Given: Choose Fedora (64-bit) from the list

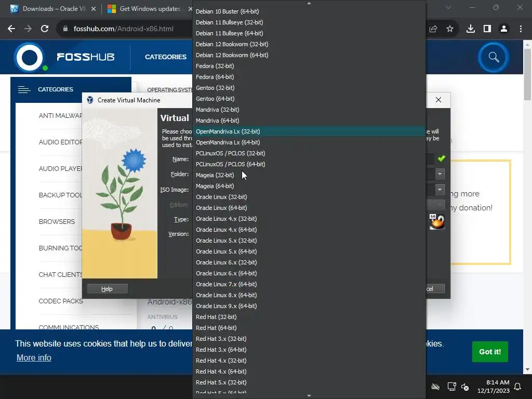Looking at the screenshot, I should point(309,77).
